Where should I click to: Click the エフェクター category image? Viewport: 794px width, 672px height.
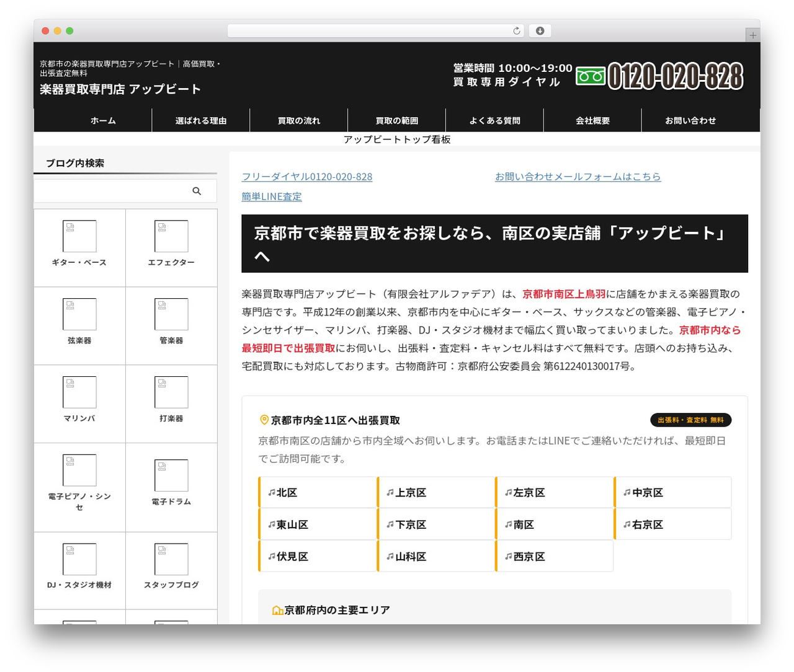pos(171,236)
